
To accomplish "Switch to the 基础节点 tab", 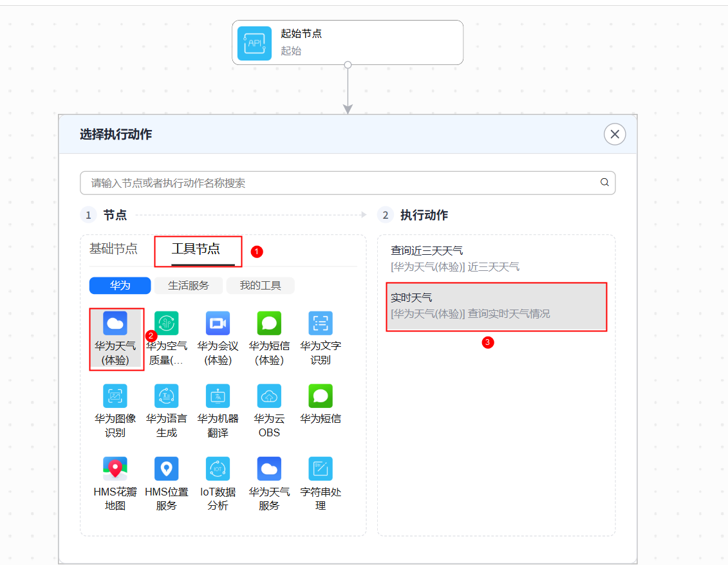I will tap(113, 249).
